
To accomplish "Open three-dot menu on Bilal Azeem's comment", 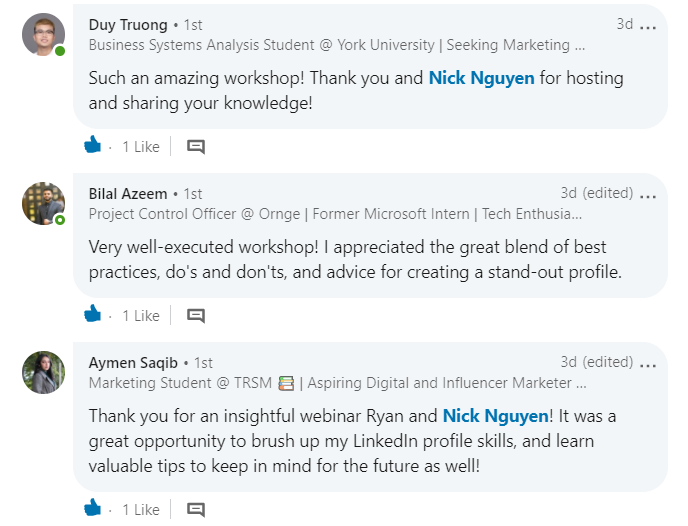I will pos(648,197).
